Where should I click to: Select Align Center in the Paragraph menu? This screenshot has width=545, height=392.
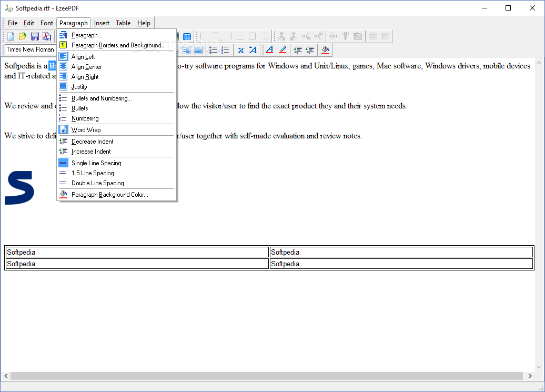tap(116, 67)
